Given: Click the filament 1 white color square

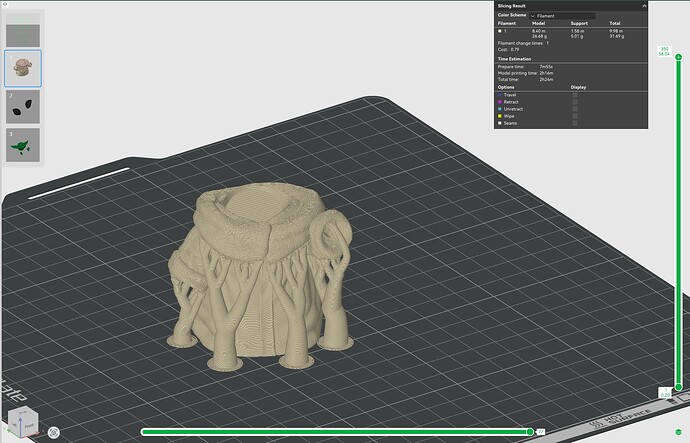Looking at the screenshot, I should coord(500,31).
